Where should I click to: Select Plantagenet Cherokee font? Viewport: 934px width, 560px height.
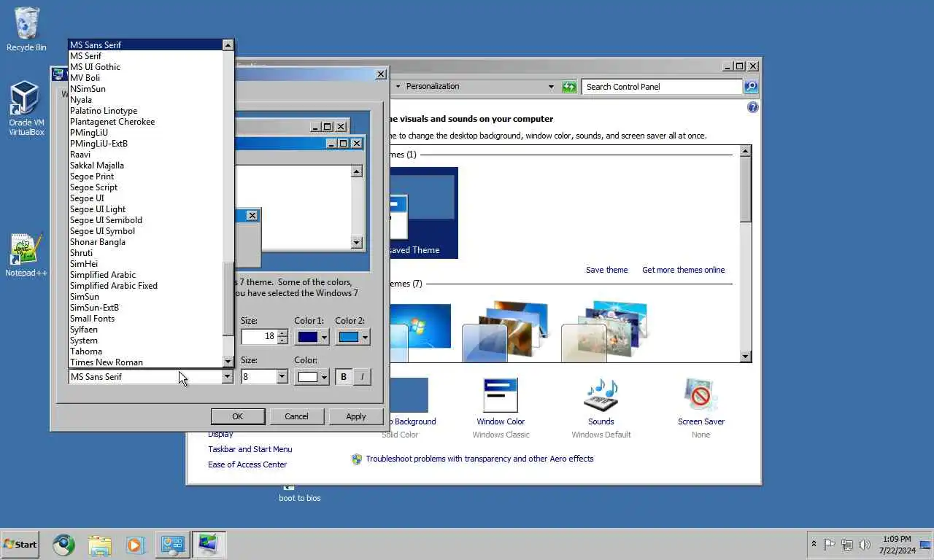pos(145,122)
